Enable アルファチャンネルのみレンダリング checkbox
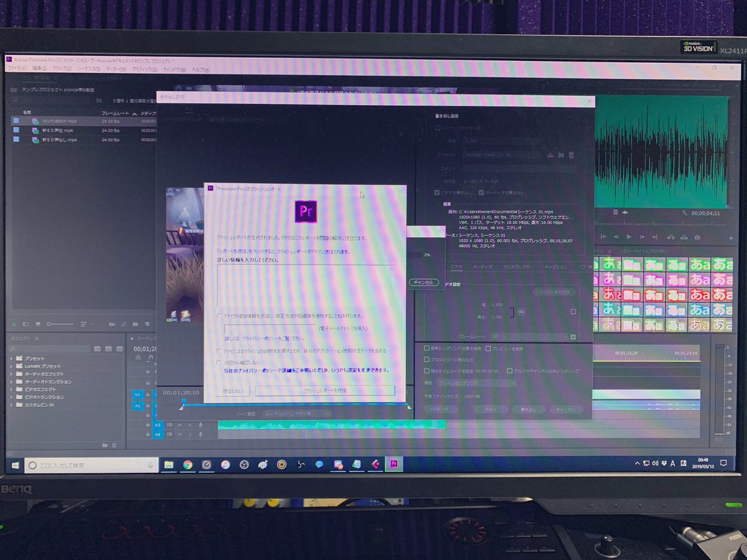Viewport: 747px width, 560px height. tap(509, 370)
